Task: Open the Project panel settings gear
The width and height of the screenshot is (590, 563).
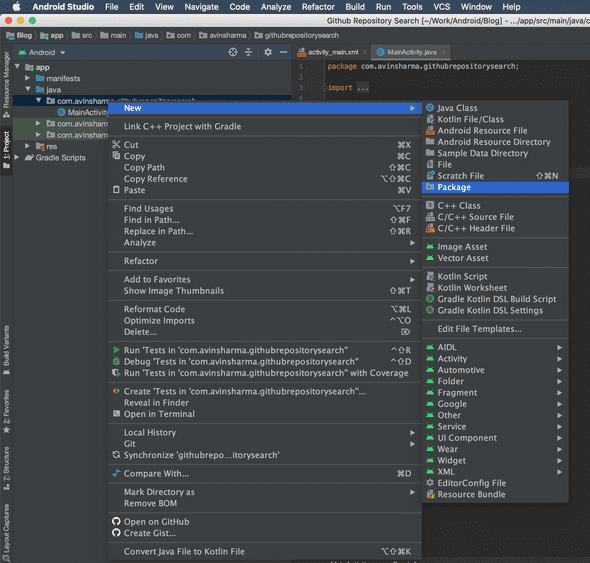Action: tap(268, 52)
